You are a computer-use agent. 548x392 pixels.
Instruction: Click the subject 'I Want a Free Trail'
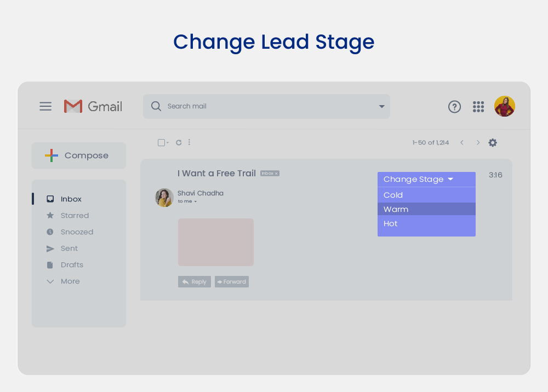[216, 174]
